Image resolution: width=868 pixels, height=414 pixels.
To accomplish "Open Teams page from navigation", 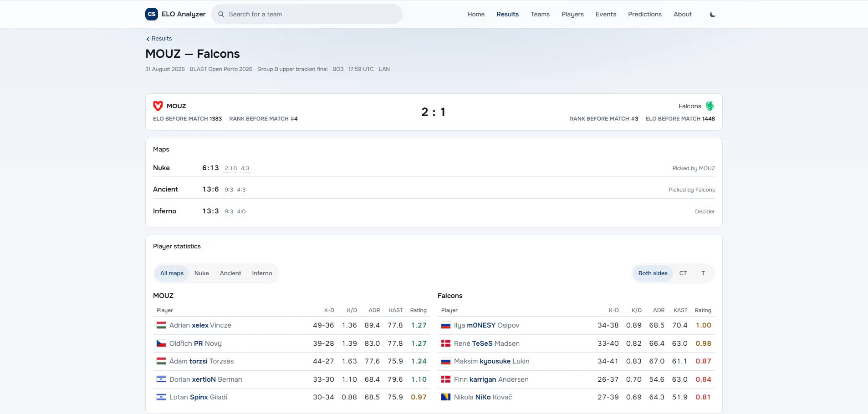I will point(540,14).
